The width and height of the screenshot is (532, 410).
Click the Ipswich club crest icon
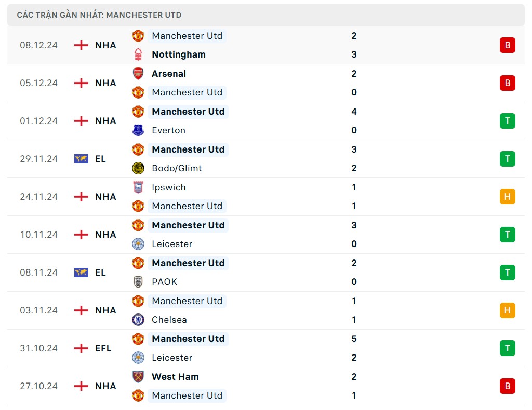(138, 187)
